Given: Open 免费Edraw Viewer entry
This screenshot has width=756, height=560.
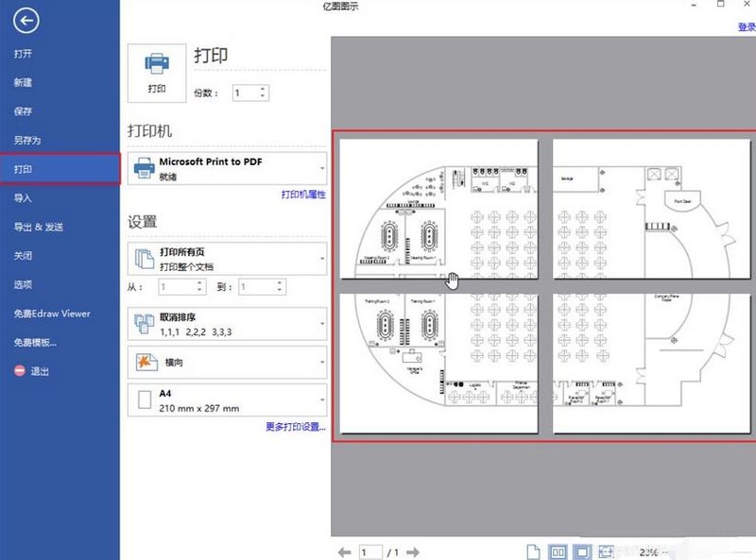Looking at the screenshot, I should tap(52, 314).
